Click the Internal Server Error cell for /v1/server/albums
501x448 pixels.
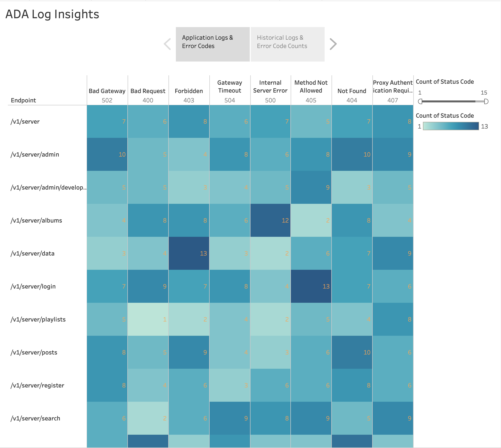(270, 220)
